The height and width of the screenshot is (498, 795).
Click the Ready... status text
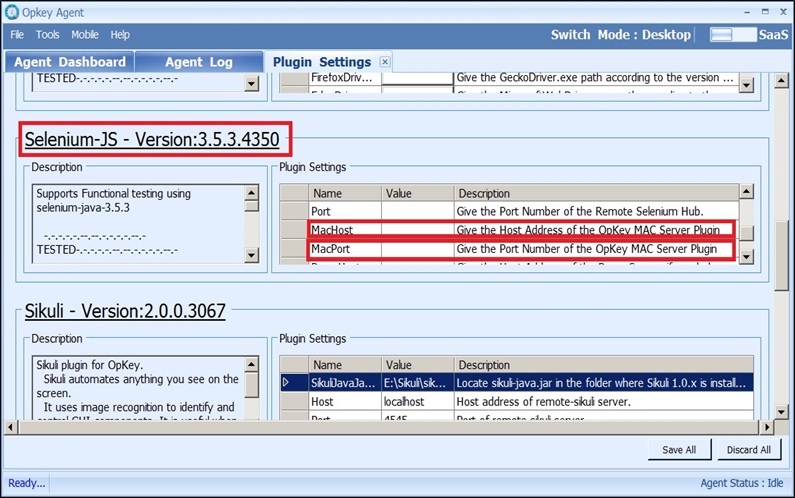point(26,483)
